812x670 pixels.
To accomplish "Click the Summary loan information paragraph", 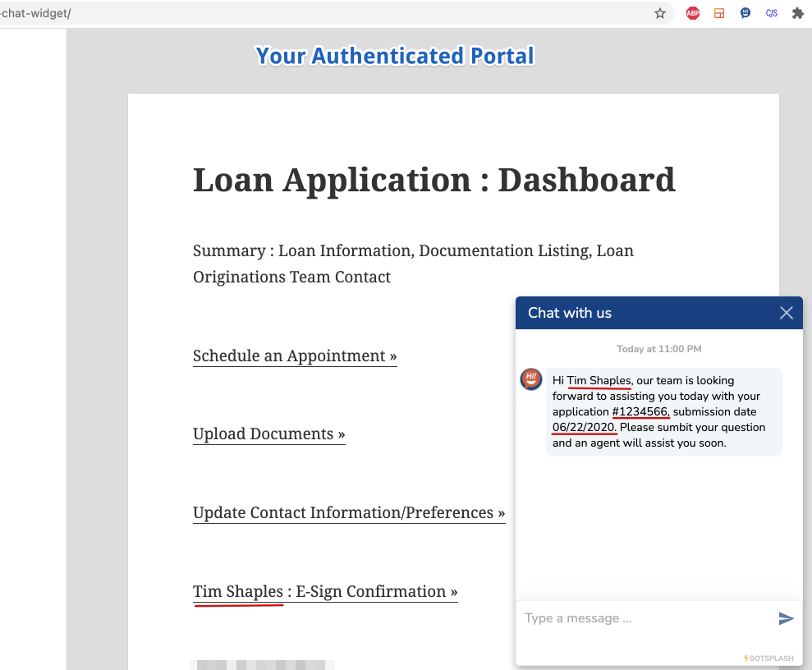I will pos(413,264).
